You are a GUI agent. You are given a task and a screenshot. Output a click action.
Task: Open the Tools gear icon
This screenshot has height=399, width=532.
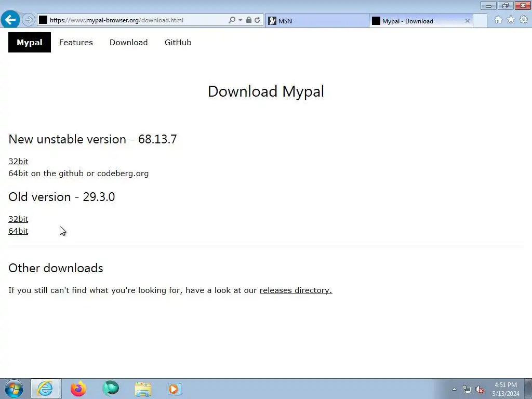524,20
